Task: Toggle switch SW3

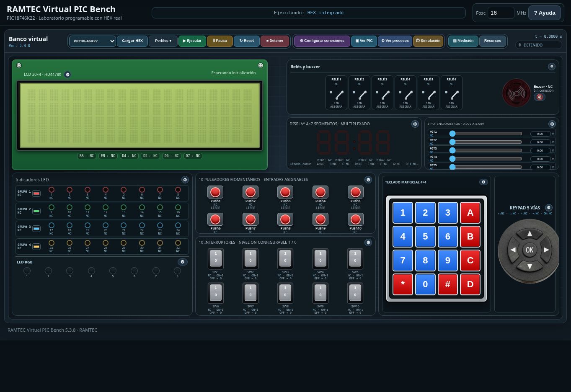Action: pyautogui.click(x=285, y=259)
